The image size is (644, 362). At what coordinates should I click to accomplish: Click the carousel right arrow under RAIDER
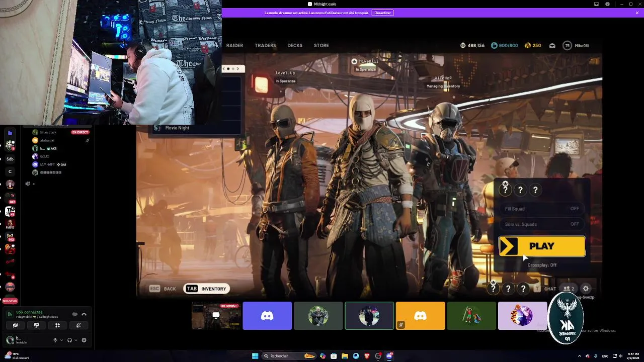pos(238,68)
